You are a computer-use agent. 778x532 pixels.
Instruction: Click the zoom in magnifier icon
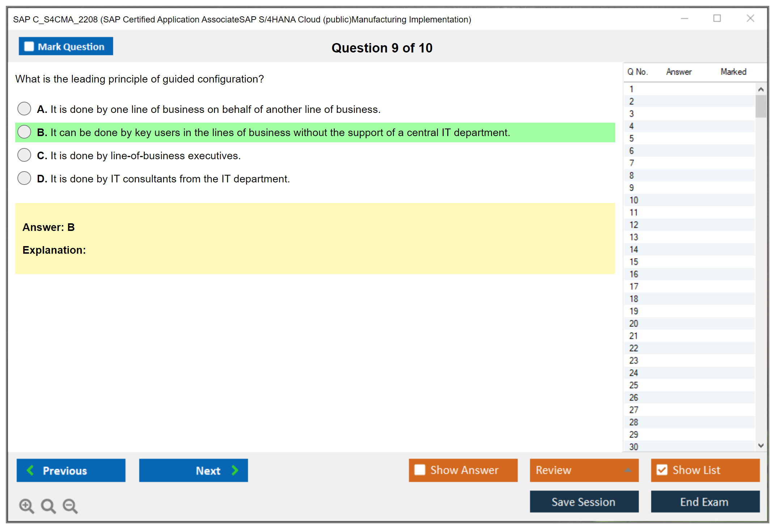[26, 506]
